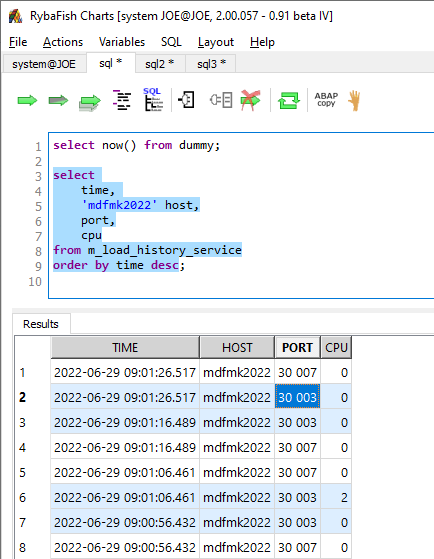
Task: Click the TIME cell 09:00:56.432 in row 7
Action: point(125,522)
